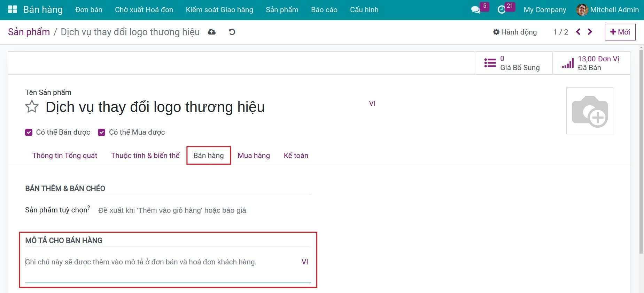Open the Báo cáo menu
The image size is (644, 293).
coord(324,10)
